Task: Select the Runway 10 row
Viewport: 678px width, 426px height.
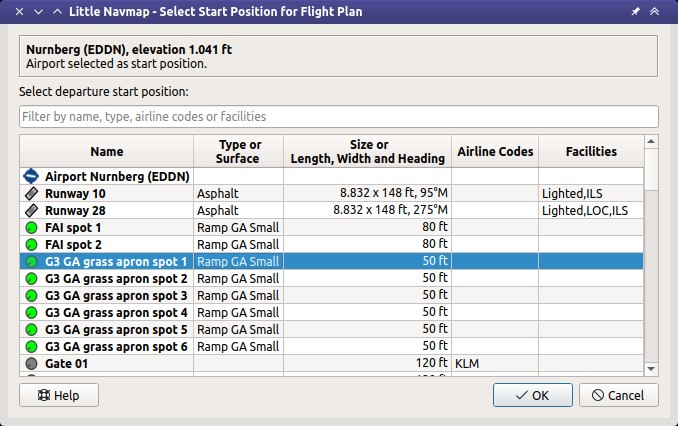Action: coord(332,193)
